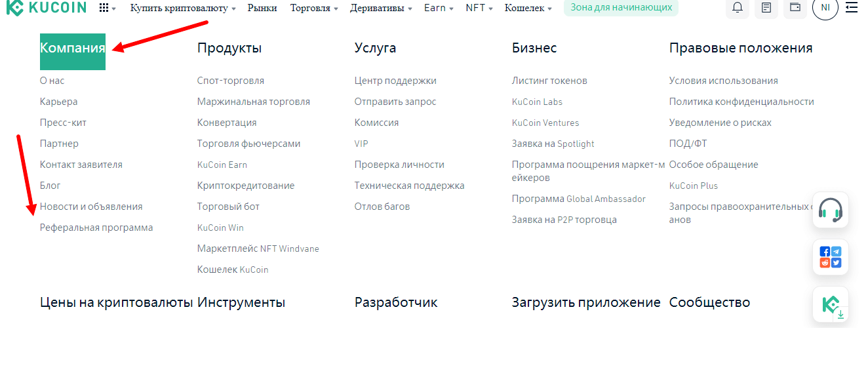Click the collapse side menu icon
Screen dimensions: 868x381
[852, 8]
